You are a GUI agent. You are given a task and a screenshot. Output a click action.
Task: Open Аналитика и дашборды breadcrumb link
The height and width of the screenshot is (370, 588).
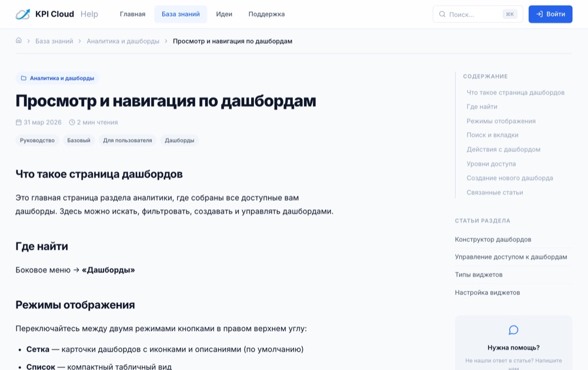(123, 41)
